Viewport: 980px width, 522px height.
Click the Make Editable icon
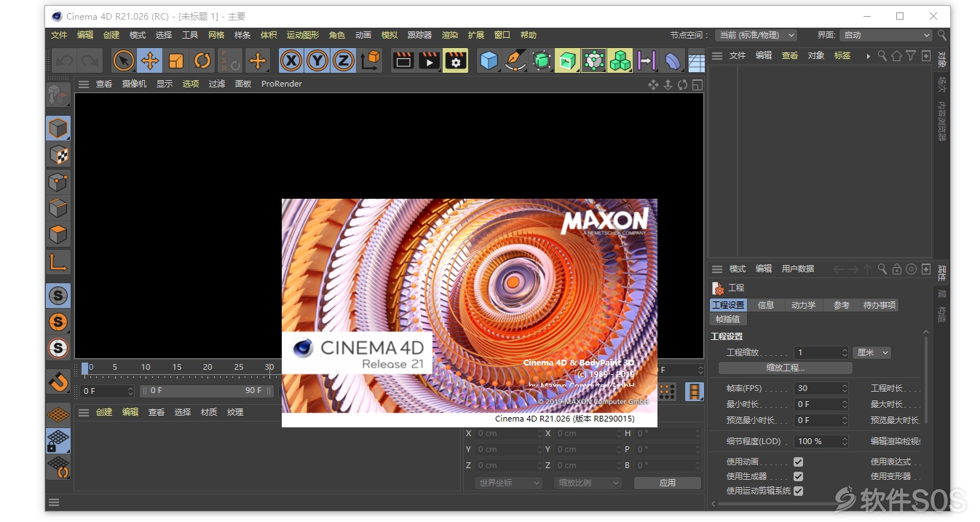[58, 95]
